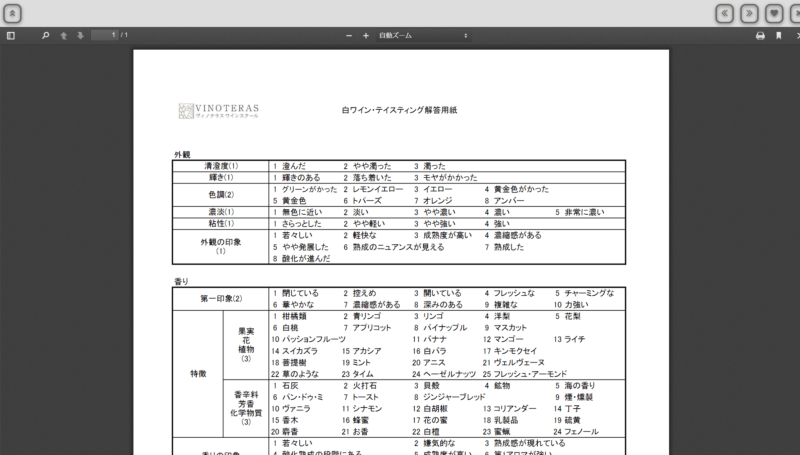The width and height of the screenshot is (800, 455).
Task: Click option '2 火打石'
Action: tap(360, 386)
